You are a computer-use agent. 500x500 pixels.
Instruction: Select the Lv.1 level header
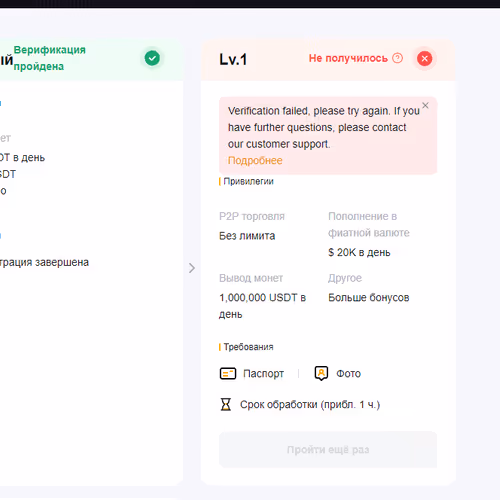click(x=233, y=60)
